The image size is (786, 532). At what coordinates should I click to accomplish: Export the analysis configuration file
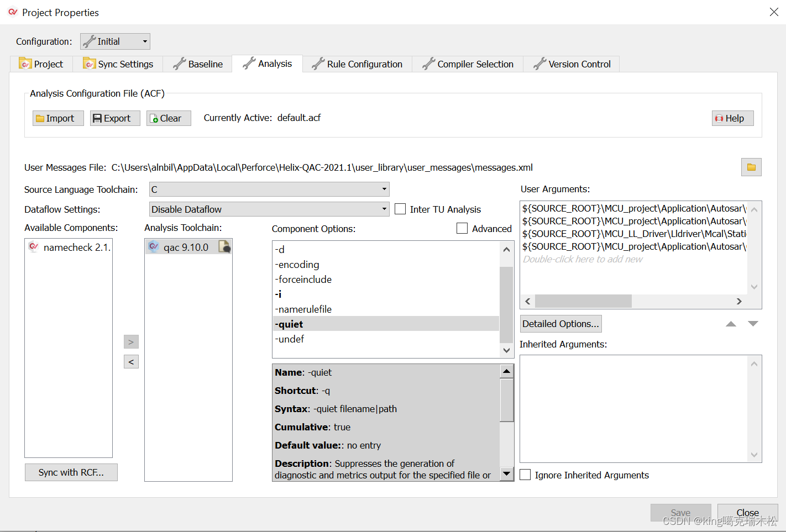115,118
